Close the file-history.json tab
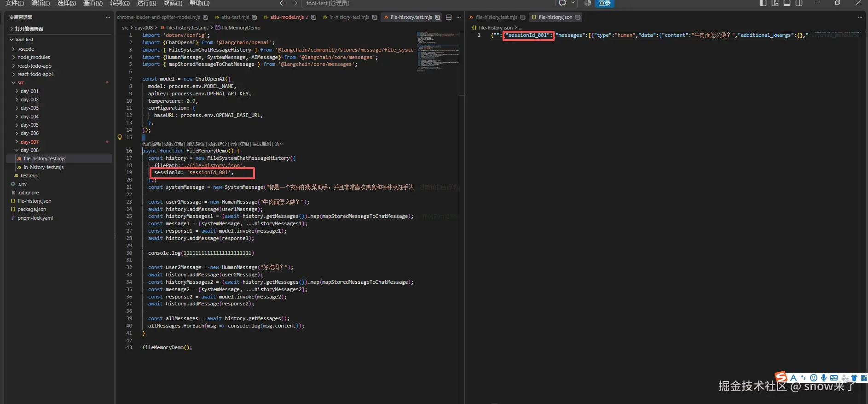This screenshot has width=868, height=404. pos(578,17)
